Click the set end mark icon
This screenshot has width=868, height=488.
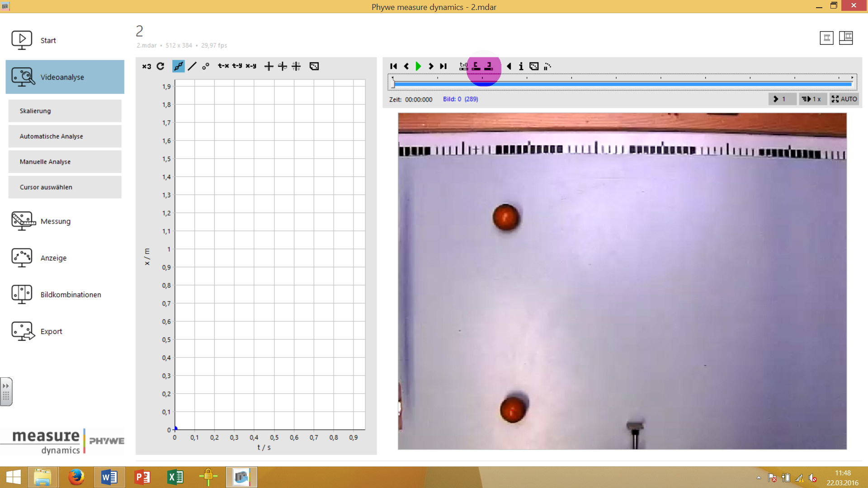pyautogui.click(x=489, y=66)
